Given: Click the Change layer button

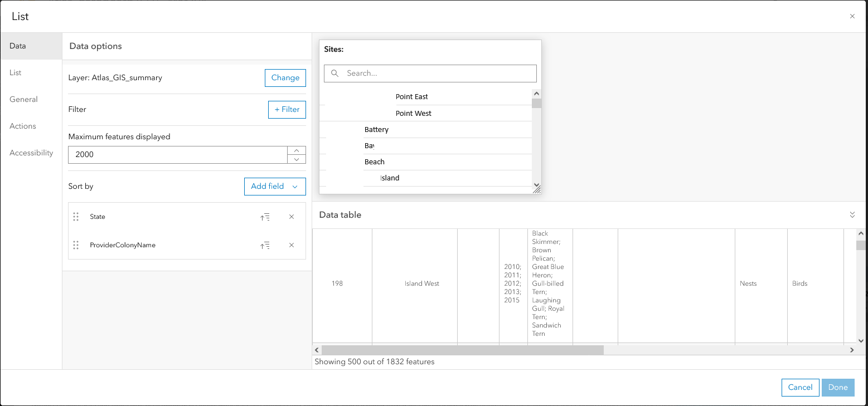Looking at the screenshot, I should [x=285, y=78].
